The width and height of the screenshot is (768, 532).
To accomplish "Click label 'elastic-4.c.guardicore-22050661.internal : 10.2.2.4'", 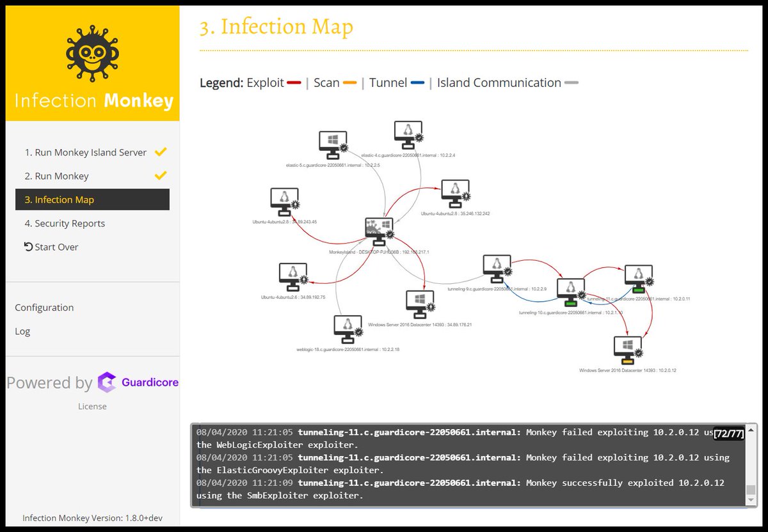I will pos(408,155).
